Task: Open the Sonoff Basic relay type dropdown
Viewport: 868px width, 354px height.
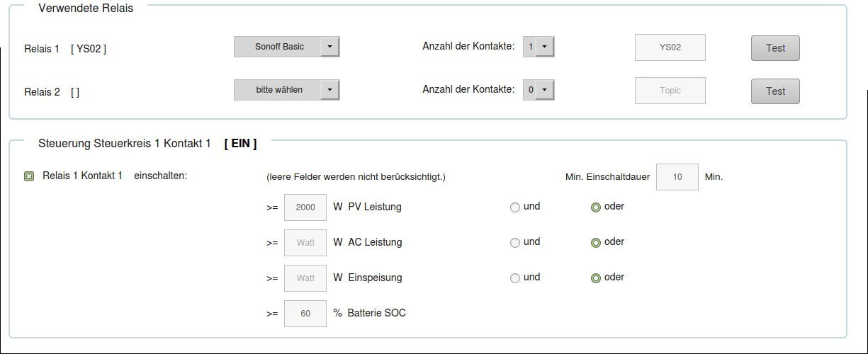Action: click(287, 47)
